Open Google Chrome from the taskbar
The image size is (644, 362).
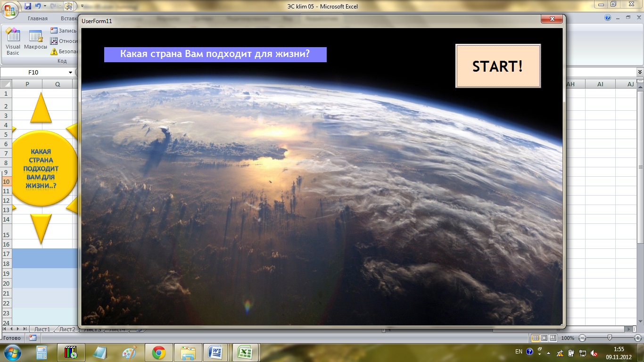158,353
